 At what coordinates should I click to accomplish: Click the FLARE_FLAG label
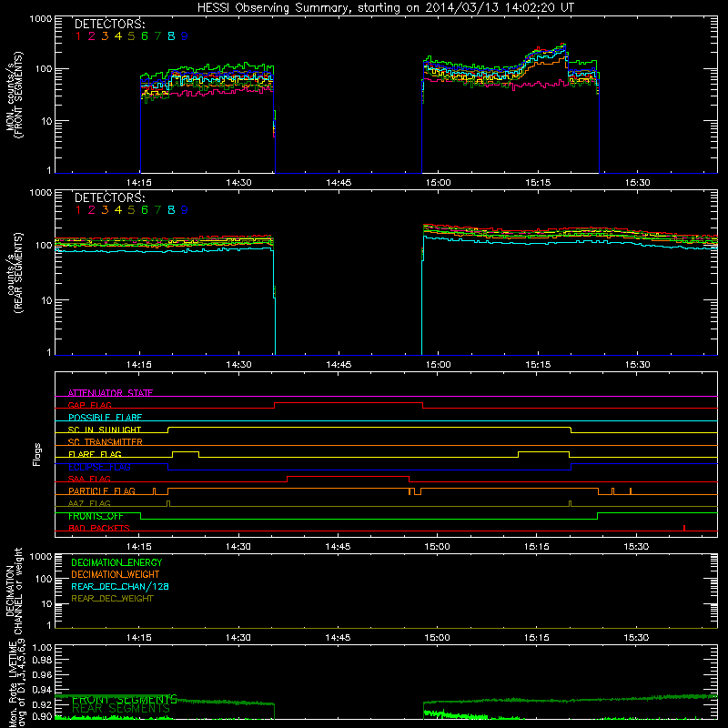pos(95,454)
